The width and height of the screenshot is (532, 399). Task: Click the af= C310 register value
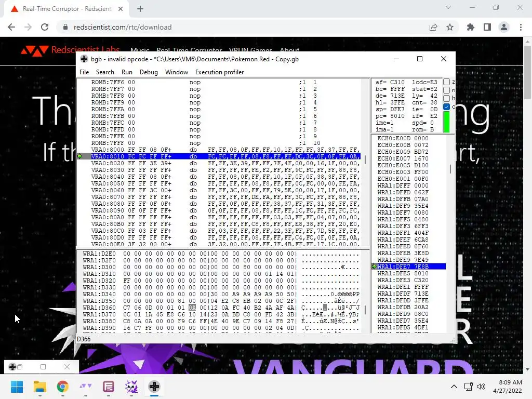pyautogui.click(x=390, y=82)
